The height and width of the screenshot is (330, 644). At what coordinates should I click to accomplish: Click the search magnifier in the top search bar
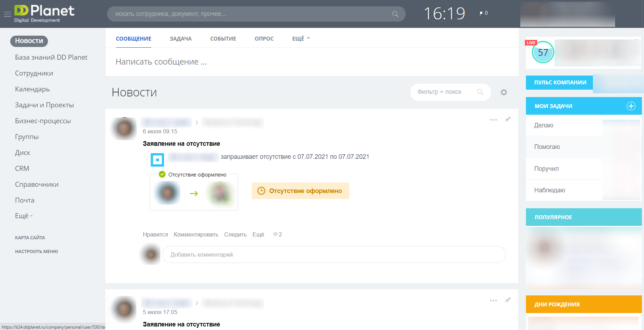395,14
